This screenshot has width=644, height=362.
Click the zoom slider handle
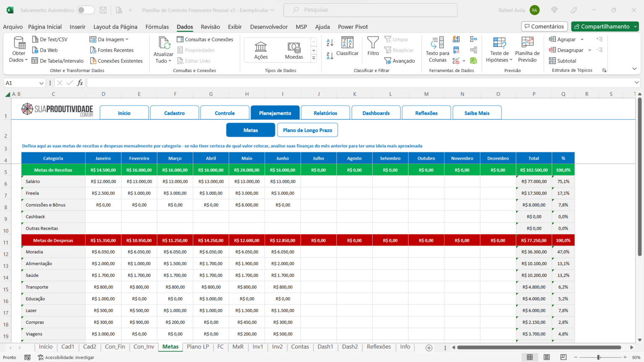pos(599,357)
